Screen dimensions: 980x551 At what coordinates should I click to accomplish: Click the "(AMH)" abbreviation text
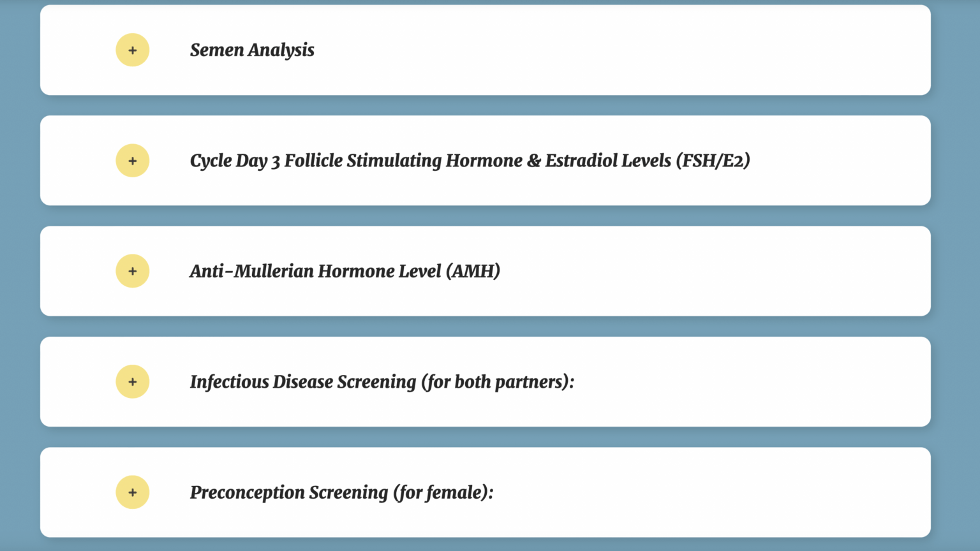pyautogui.click(x=473, y=272)
